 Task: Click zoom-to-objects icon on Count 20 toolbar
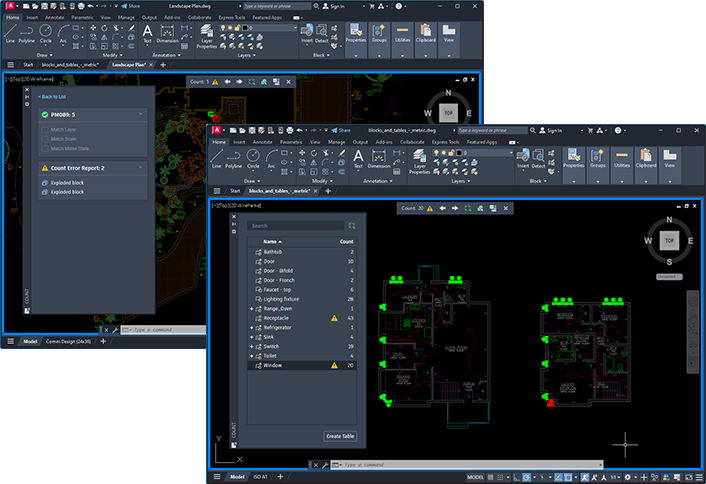pos(468,208)
